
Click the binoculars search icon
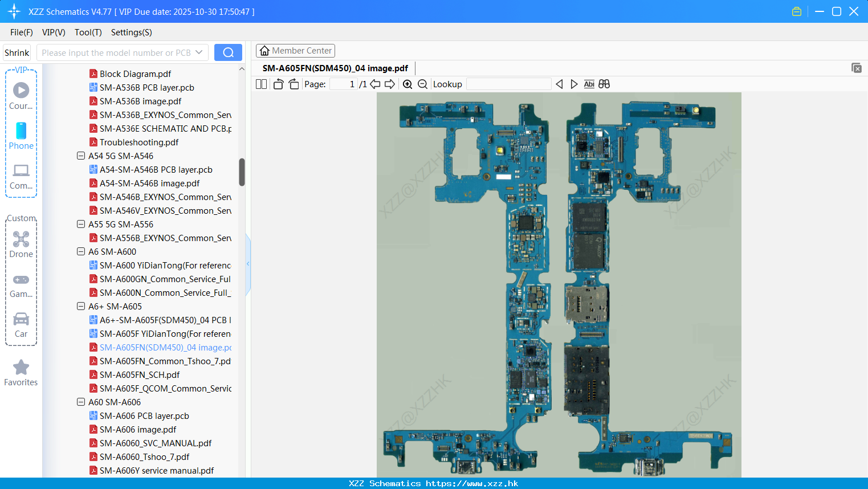(x=604, y=84)
